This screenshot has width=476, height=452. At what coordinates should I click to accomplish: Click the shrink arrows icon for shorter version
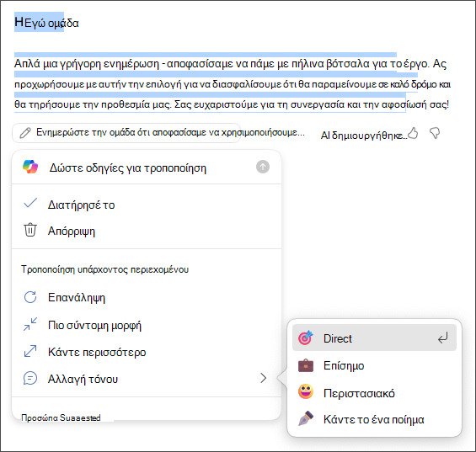pos(30,324)
